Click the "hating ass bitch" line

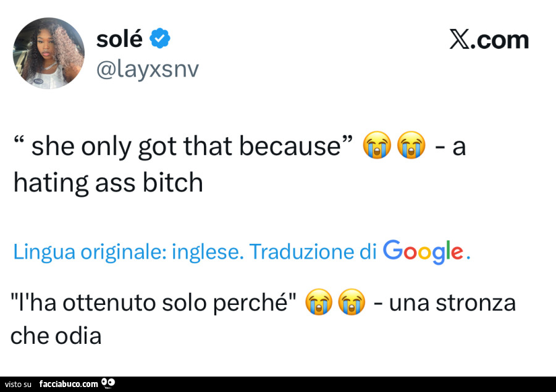pyautogui.click(x=108, y=183)
